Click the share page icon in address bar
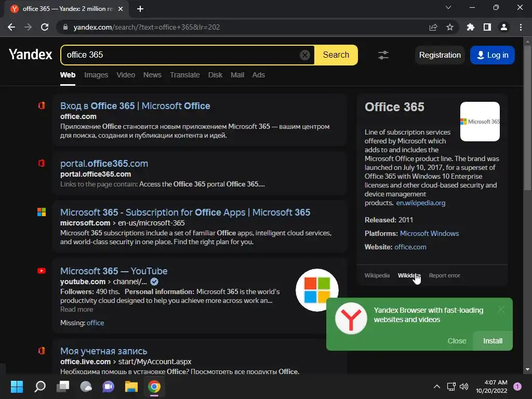The height and width of the screenshot is (399, 532). point(433,27)
